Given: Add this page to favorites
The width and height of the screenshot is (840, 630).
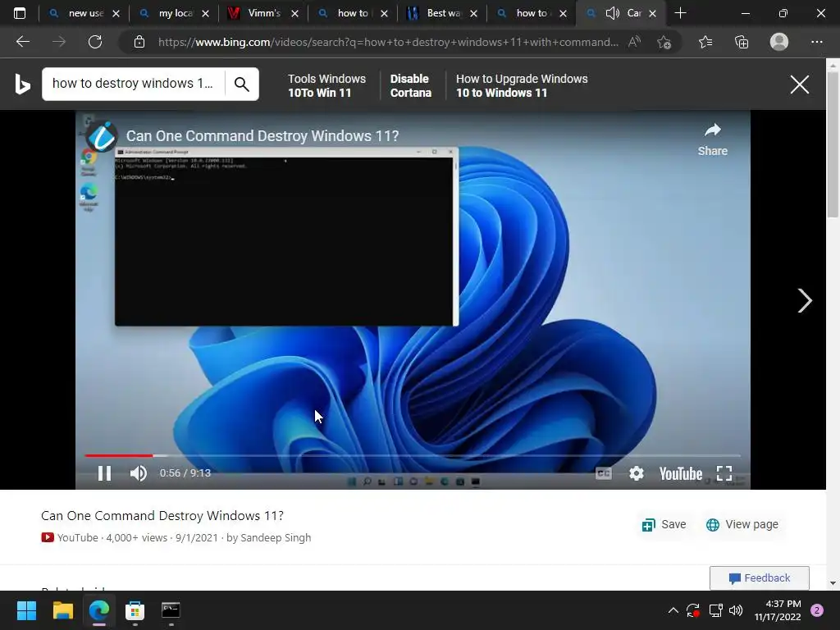Looking at the screenshot, I should click(664, 42).
